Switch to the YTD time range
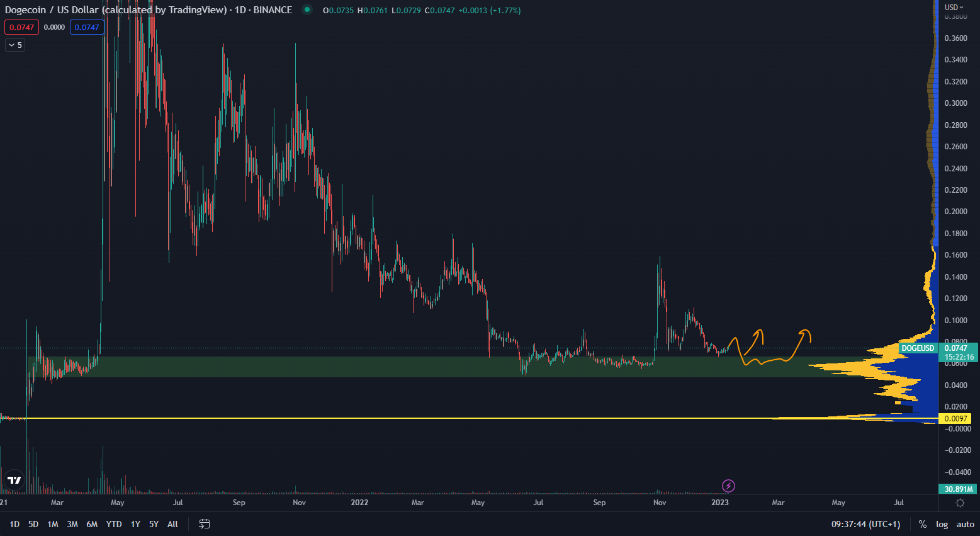 114,524
